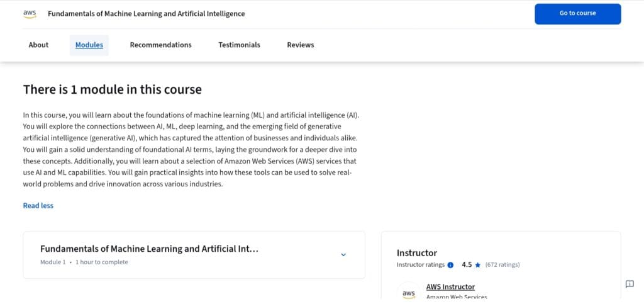Click the Go to course button
This screenshot has height=304, width=644.
pos(577,14)
